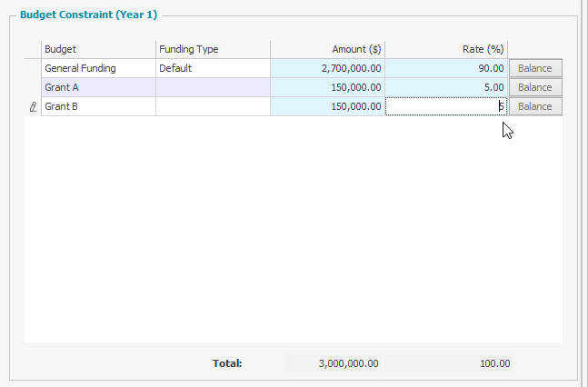Select the 2,700,000.00 amount cell
The width and height of the screenshot is (588, 387).
click(327, 68)
